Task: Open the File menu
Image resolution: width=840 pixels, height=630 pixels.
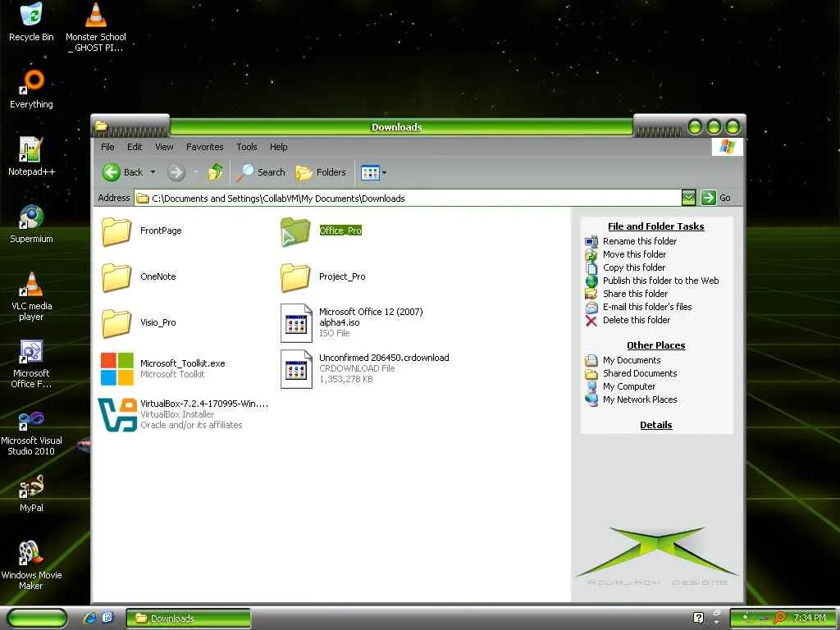Action: [x=107, y=147]
